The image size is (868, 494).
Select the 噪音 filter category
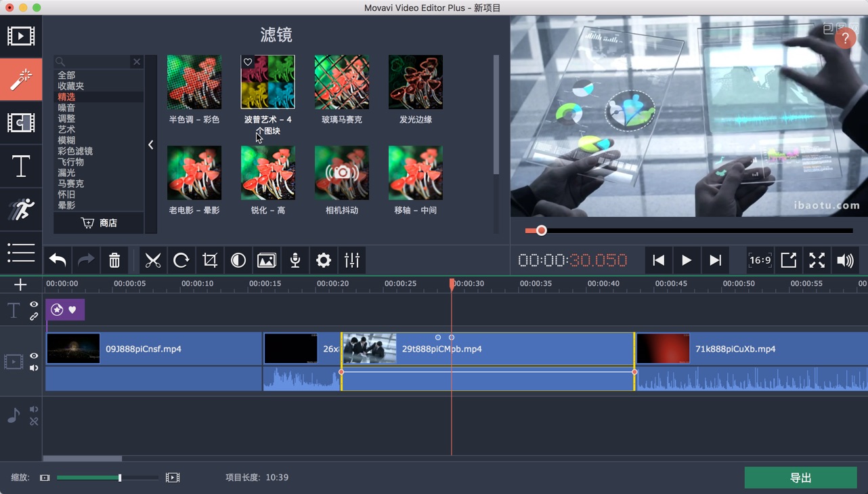click(x=66, y=107)
